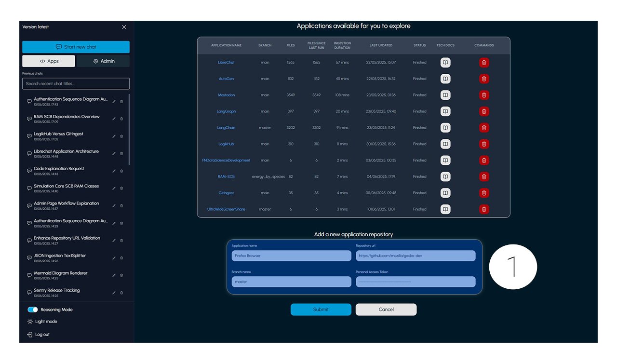Edit the Application name field
Image resolution: width=617 pixels, height=364 pixels.
click(292, 256)
